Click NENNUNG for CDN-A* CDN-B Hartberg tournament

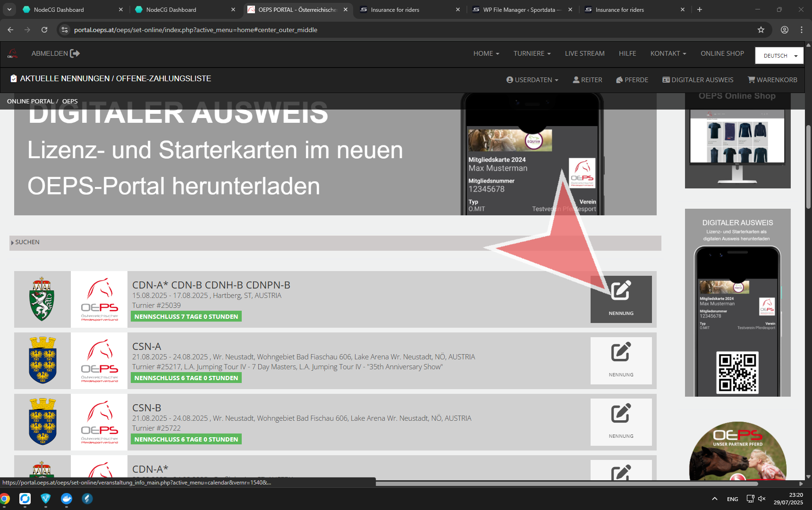coord(621,299)
